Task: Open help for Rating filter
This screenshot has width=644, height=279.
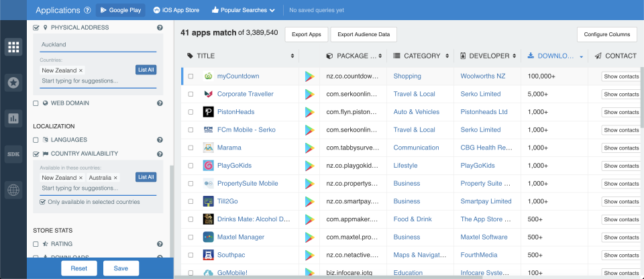Action: tap(160, 244)
